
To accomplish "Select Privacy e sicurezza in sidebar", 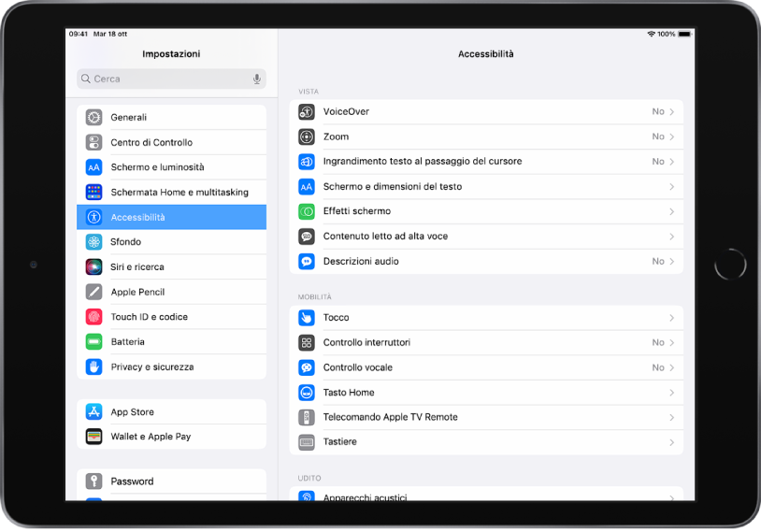I will tap(171, 367).
